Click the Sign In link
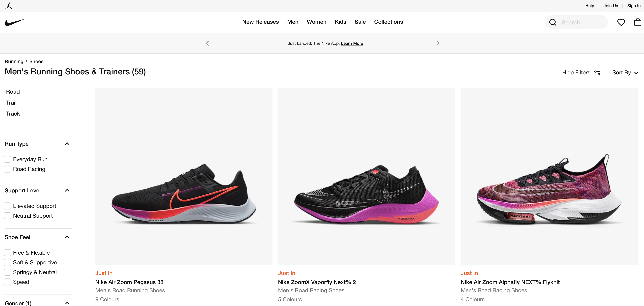Image resolution: width=644 pixels, height=306 pixels. (634, 6)
